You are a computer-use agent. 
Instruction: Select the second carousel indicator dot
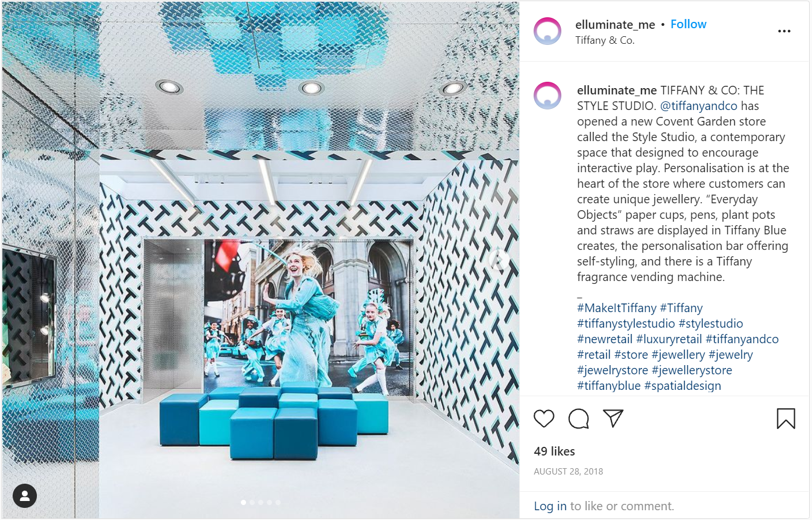coord(252,503)
